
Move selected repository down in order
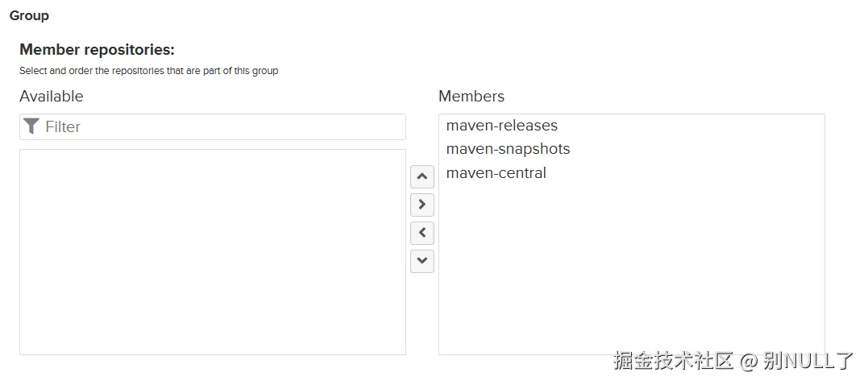pos(422,261)
